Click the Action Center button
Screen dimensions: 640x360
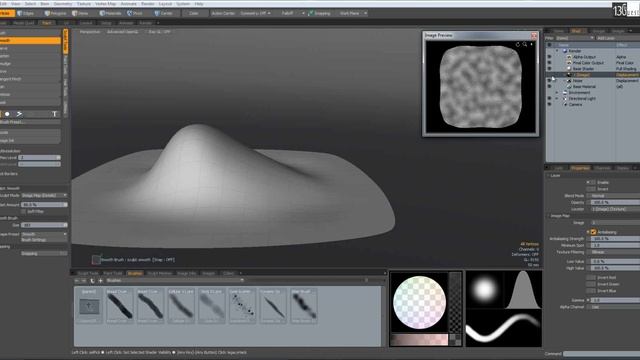tap(223, 13)
